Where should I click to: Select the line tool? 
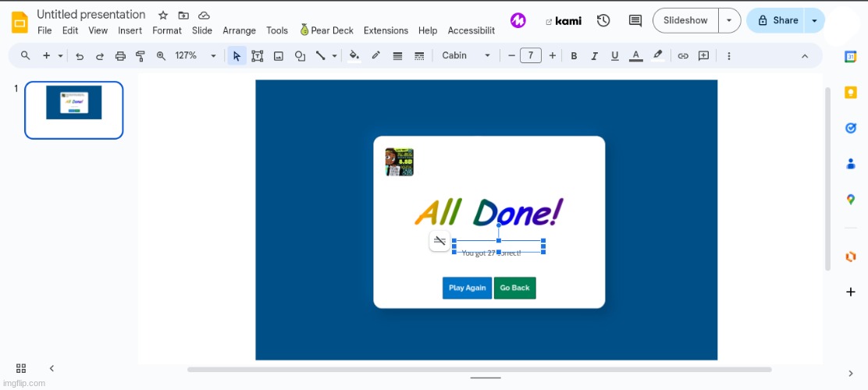tap(321, 55)
